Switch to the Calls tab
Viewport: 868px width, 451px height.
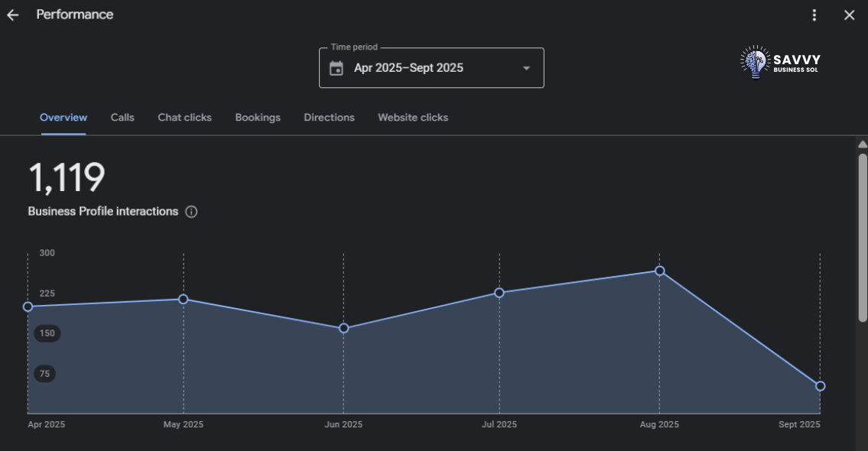pos(122,117)
